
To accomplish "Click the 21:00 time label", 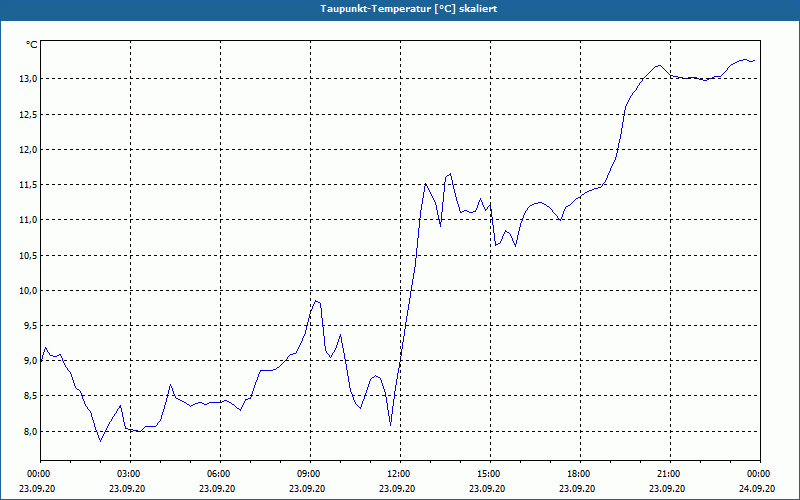I will (670, 474).
